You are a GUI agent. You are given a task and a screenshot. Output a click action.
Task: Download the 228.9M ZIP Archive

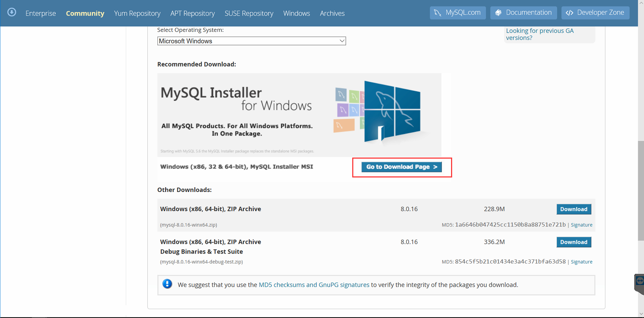pos(574,209)
